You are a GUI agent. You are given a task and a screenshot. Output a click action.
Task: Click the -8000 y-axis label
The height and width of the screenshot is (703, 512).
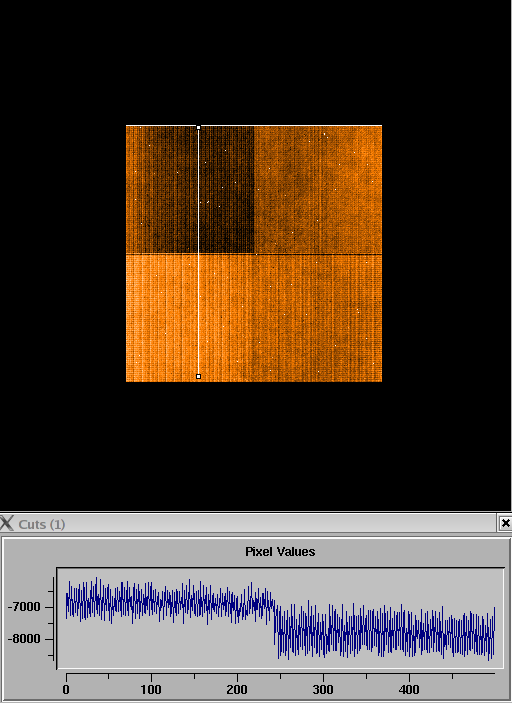[24, 639]
